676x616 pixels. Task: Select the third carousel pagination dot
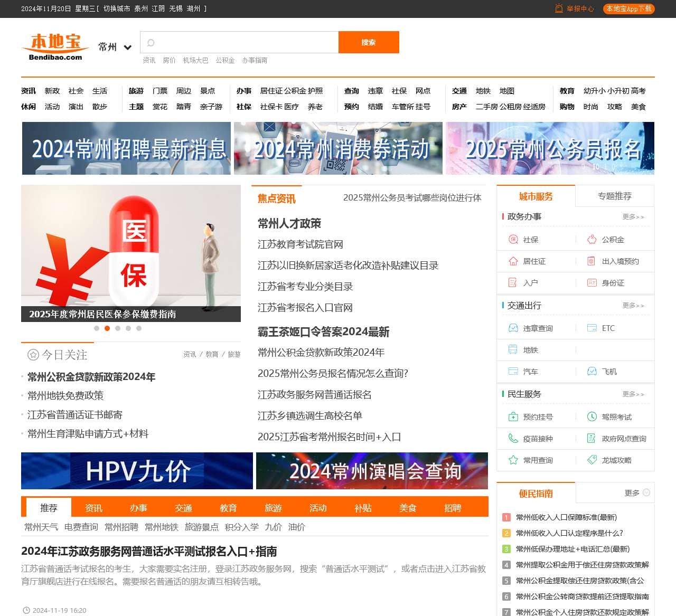[x=118, y=328]
